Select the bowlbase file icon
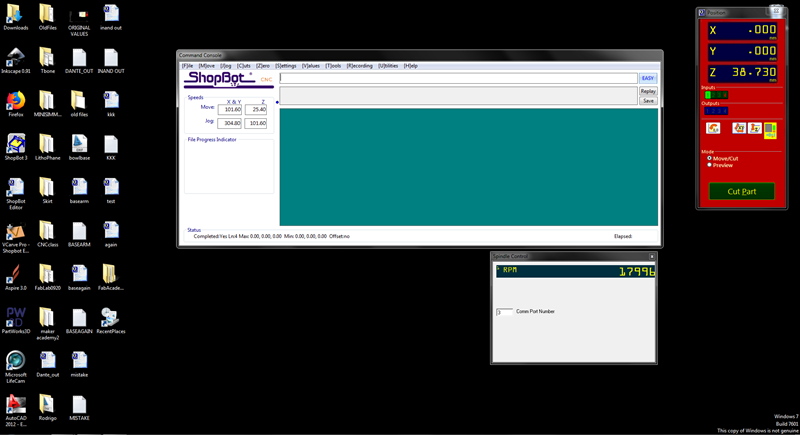This screenshot has height=435, width=800. (x=79, y=147)
